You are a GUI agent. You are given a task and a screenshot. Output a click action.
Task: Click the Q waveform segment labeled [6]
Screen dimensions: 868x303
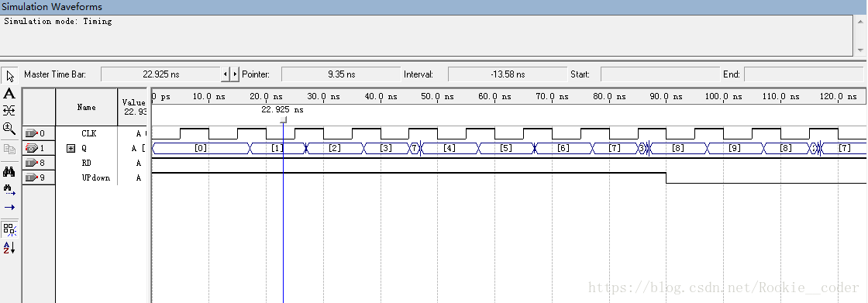pos(563,149)
